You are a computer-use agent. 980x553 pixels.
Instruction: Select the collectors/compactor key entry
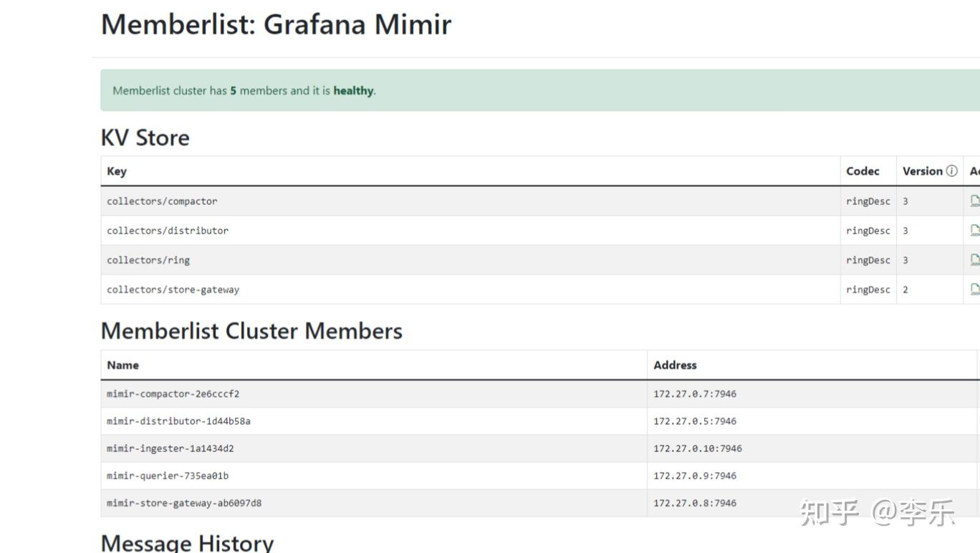162,201
